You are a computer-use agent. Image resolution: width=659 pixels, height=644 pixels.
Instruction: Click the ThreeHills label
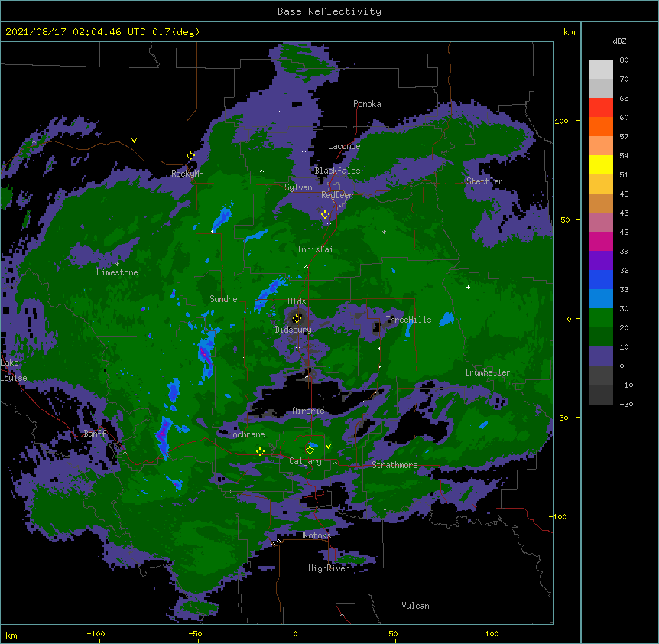click(408, 320)
